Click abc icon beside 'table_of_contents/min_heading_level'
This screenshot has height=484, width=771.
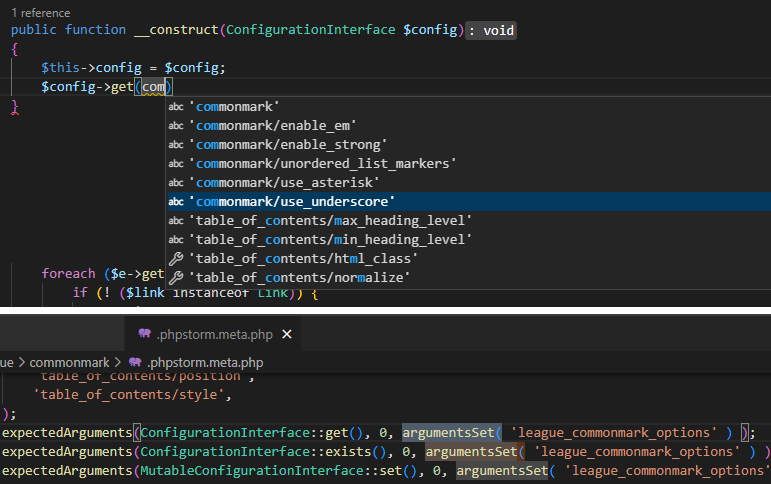click(x=176, y=240)
